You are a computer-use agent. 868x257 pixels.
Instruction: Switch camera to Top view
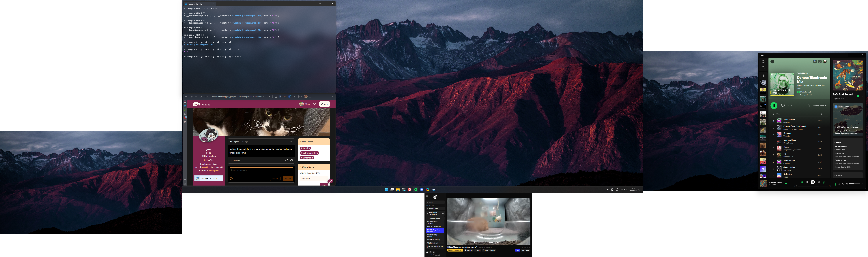click(x=523, y=250)
